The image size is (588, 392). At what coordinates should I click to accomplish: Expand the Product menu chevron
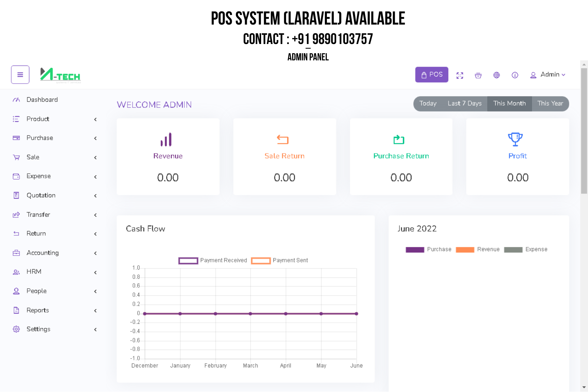(x=95, y=119)
